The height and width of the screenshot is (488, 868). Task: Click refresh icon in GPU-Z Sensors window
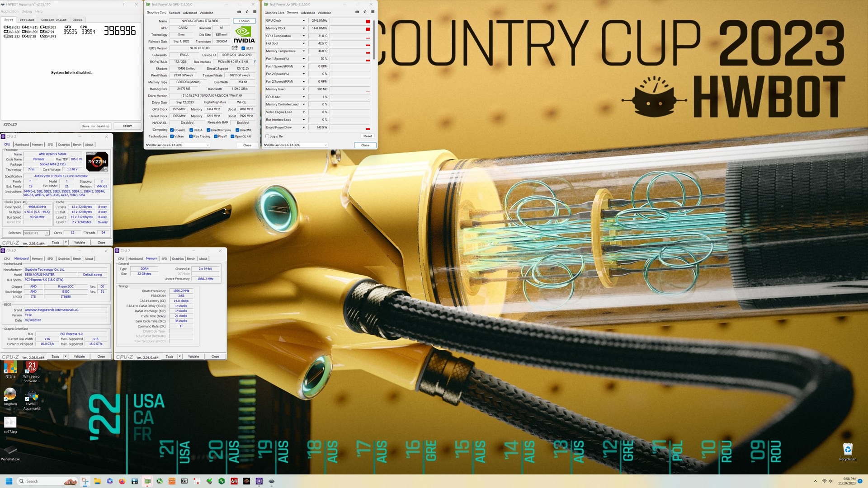tap(365, 12)
